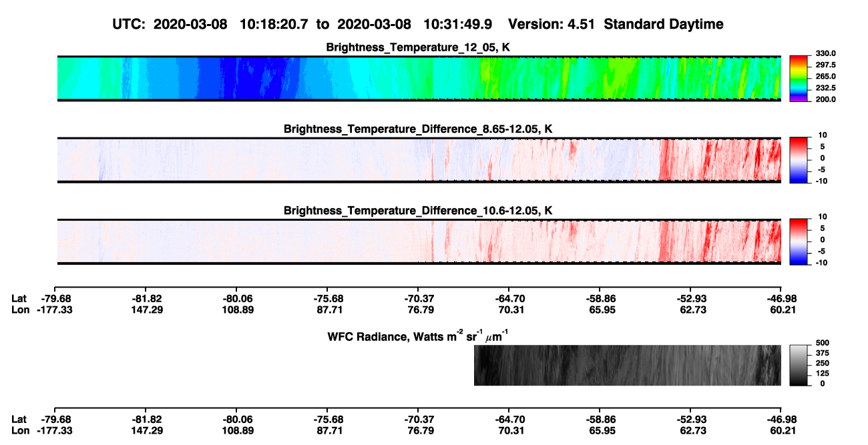The image size is (868, 445).
Task: Click longitude 70.31 on axis under 10.6-12.05 panel
Action: [x=509, y=310]
